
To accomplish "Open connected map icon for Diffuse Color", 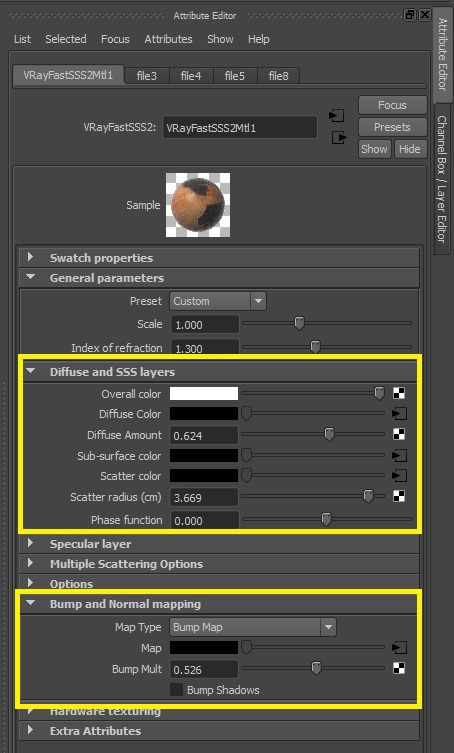I will 399,413.
